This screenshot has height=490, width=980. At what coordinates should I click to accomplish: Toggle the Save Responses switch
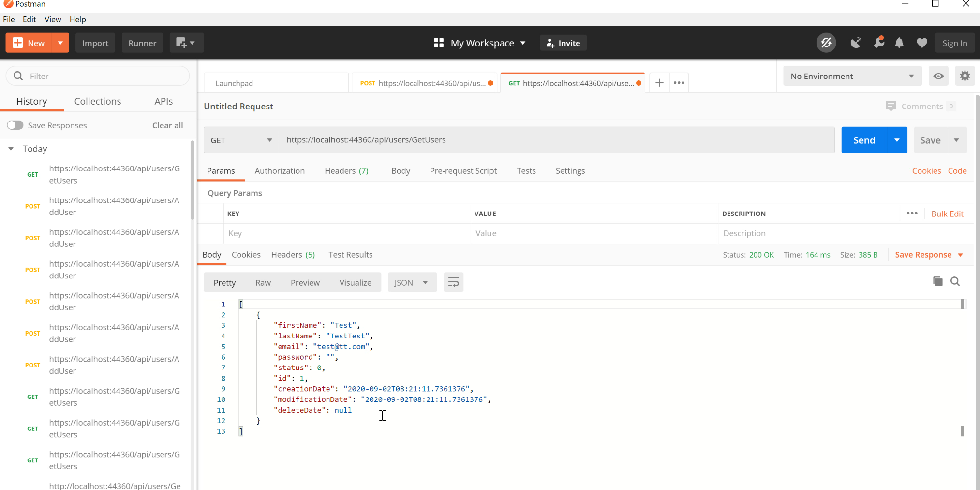[15, 125]
